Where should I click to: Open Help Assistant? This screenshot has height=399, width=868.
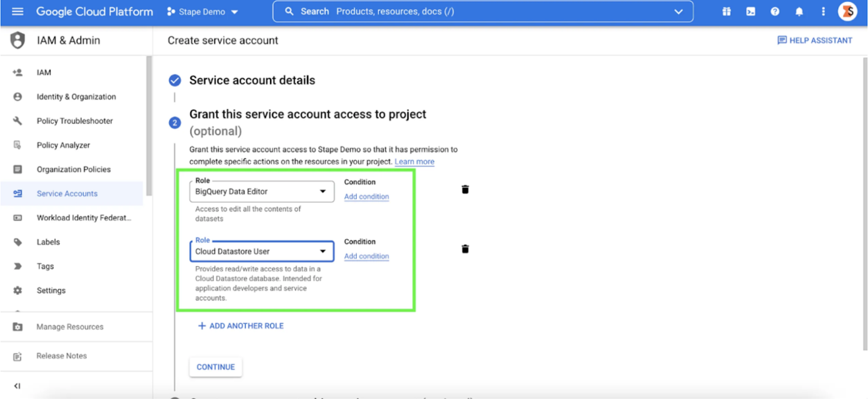815,40
